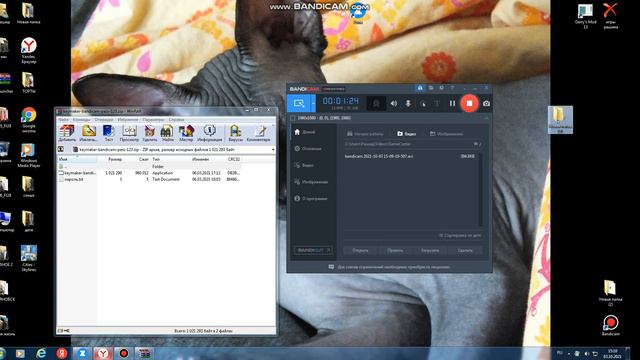Switch to the Изображения tab in Bandicam
This screenshot has width=640, height=360.
[447, 134]
